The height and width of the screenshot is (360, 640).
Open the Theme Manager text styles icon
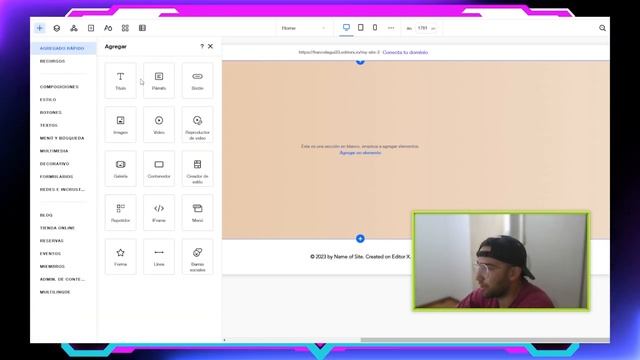[108, 28]
